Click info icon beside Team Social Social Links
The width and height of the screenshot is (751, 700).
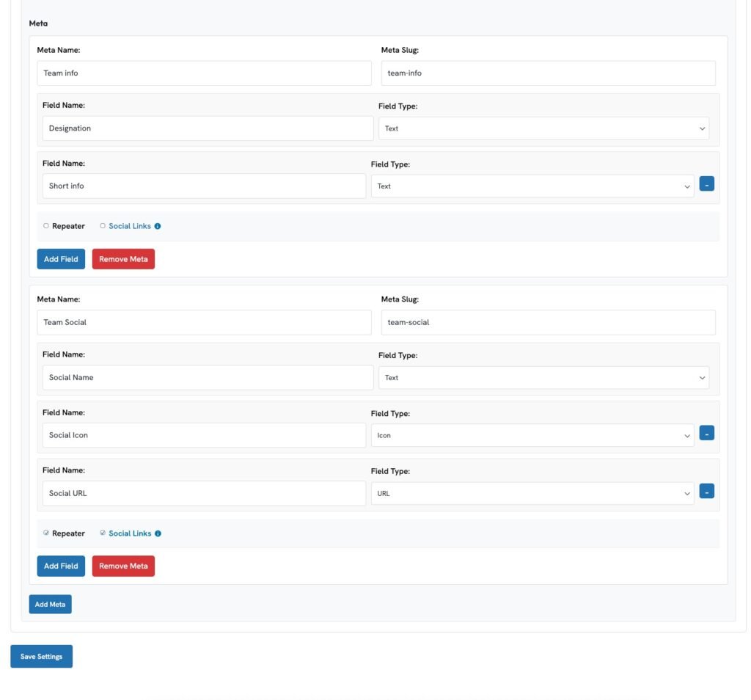coord(158,533)
